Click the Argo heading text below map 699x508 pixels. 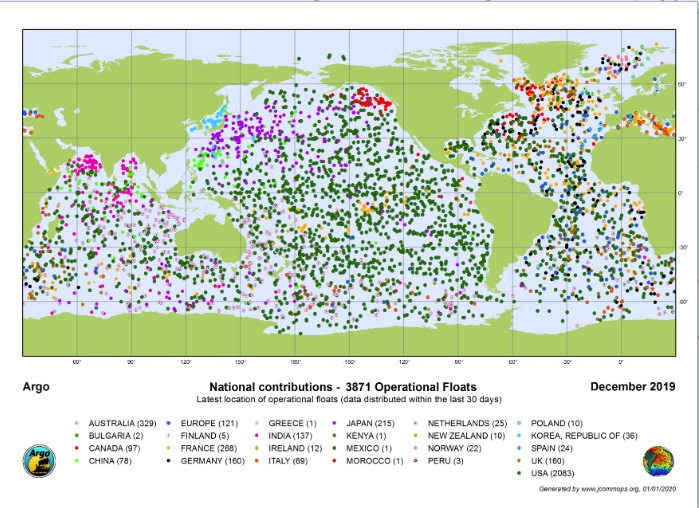(x=35, y=387)
